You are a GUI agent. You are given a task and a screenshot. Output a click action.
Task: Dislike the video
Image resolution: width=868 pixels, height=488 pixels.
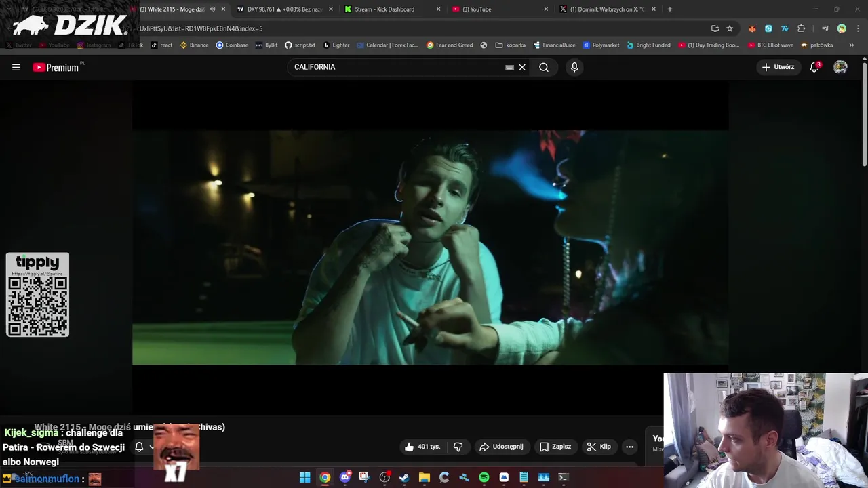pyautogui.click(x=458, y=447)
